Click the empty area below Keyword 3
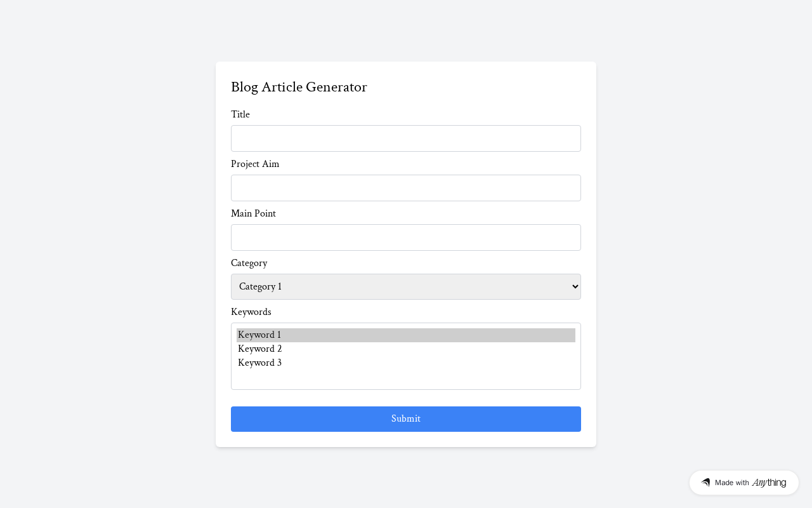This screenshot has width=812, height=508. [406, 379]
